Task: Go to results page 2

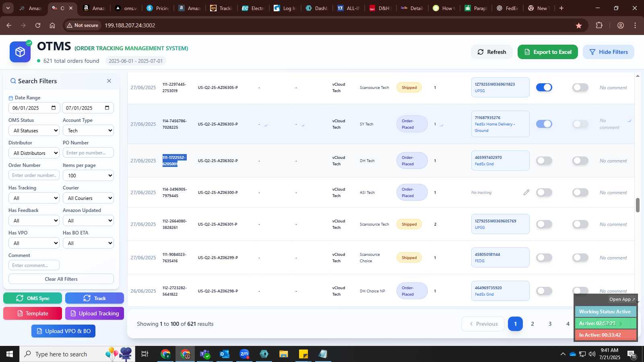Action: [x=533, y=324]
